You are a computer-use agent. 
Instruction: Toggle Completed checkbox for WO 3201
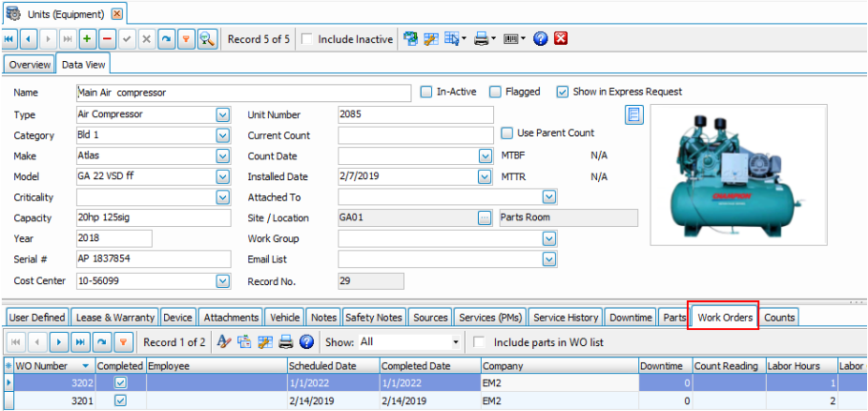[x=120, y=401]
